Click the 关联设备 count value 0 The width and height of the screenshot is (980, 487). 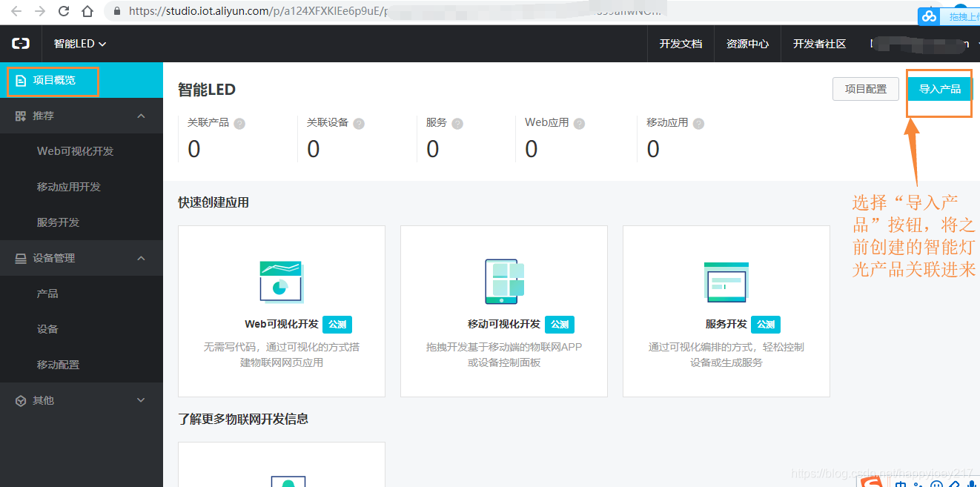[314, 149]
